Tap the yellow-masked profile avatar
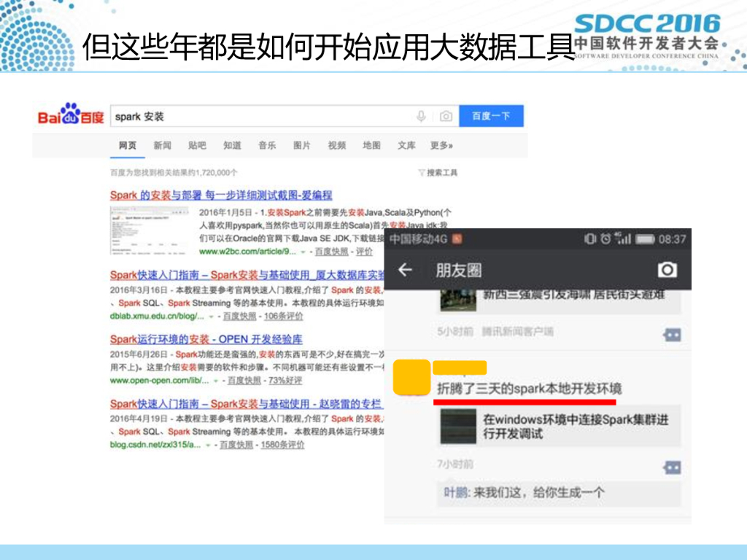Image resolution: width=747 pixels, height=560 pixels. [x=412, y=377]
